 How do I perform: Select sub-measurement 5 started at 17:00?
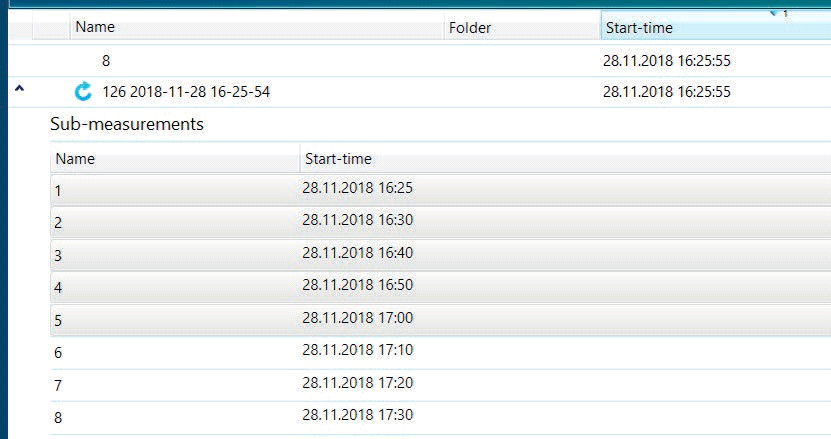point(58,320)
